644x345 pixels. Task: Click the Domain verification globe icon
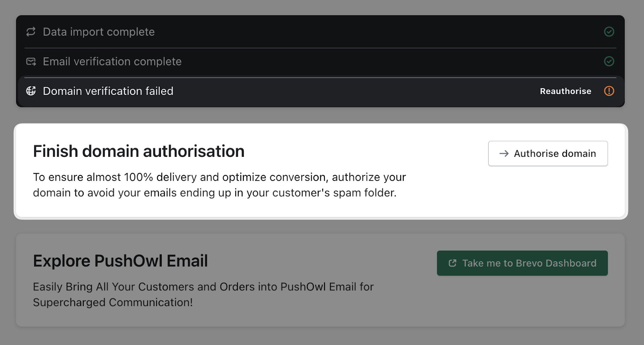pos(31,91)
